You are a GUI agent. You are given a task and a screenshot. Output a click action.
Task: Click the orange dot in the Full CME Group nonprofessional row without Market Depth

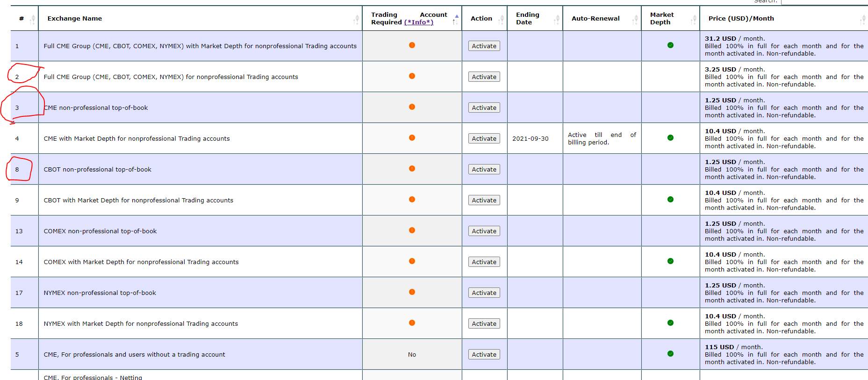pyautogui.click(x=412, y=76)
